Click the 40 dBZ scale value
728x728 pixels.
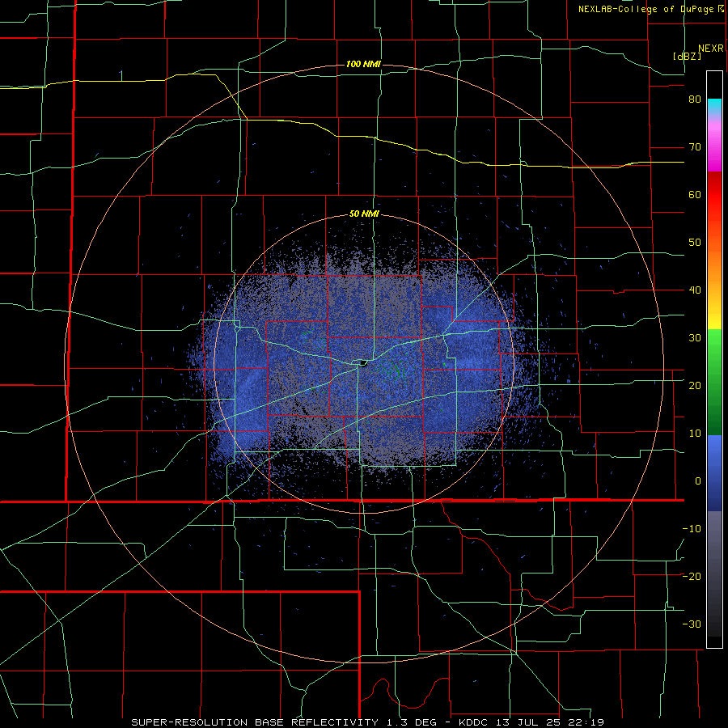point(695,290)
